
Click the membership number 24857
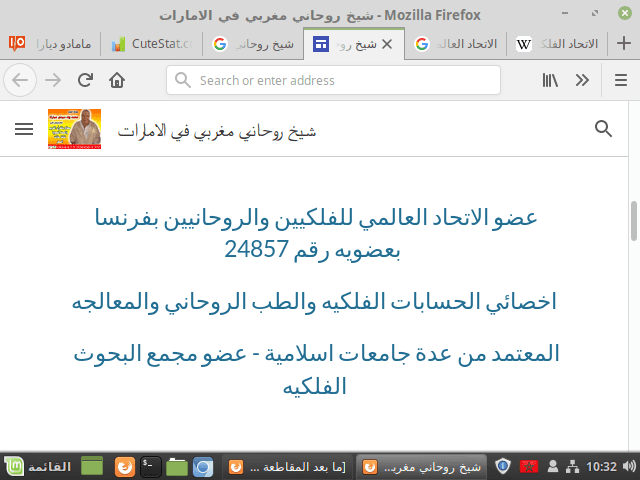click(257, 249)
